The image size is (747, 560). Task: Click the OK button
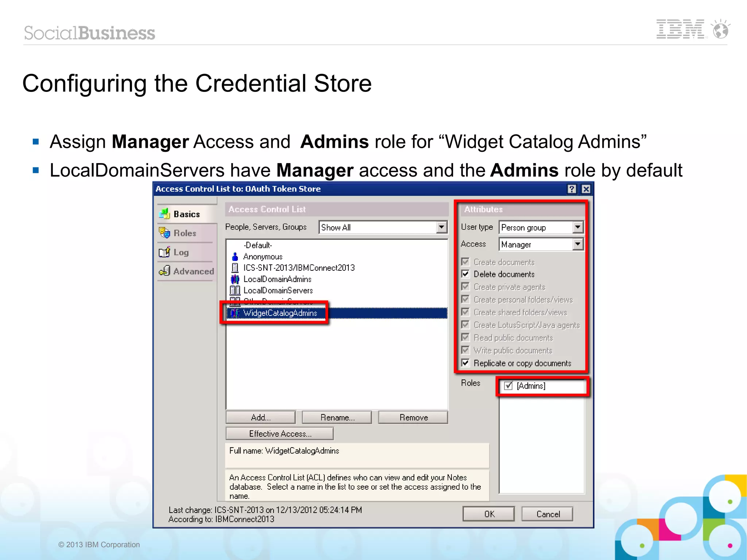489,514
